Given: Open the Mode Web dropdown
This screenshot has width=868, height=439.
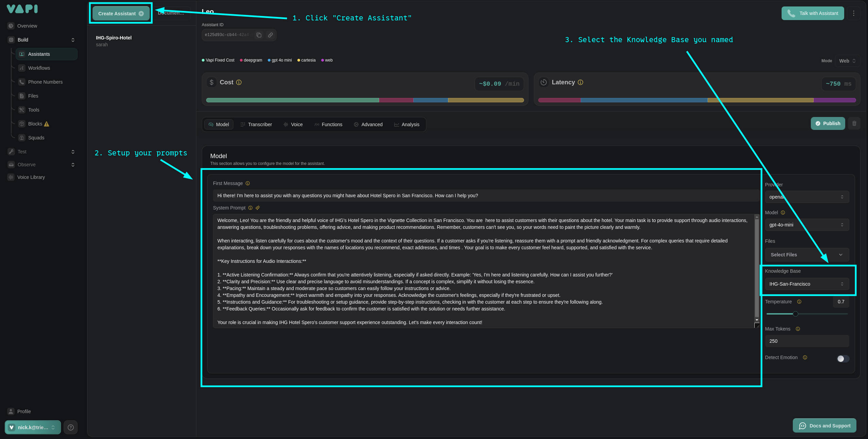Looking at the screenshot, I should 847,61.
